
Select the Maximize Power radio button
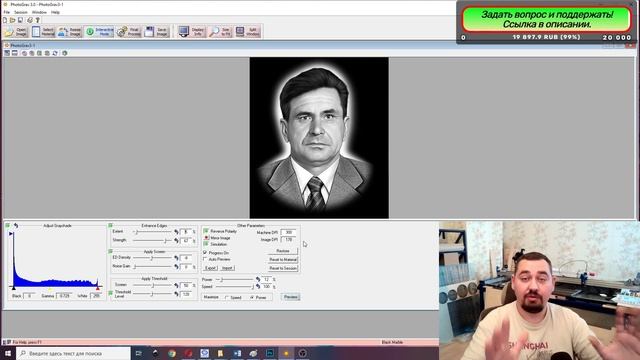252,298
